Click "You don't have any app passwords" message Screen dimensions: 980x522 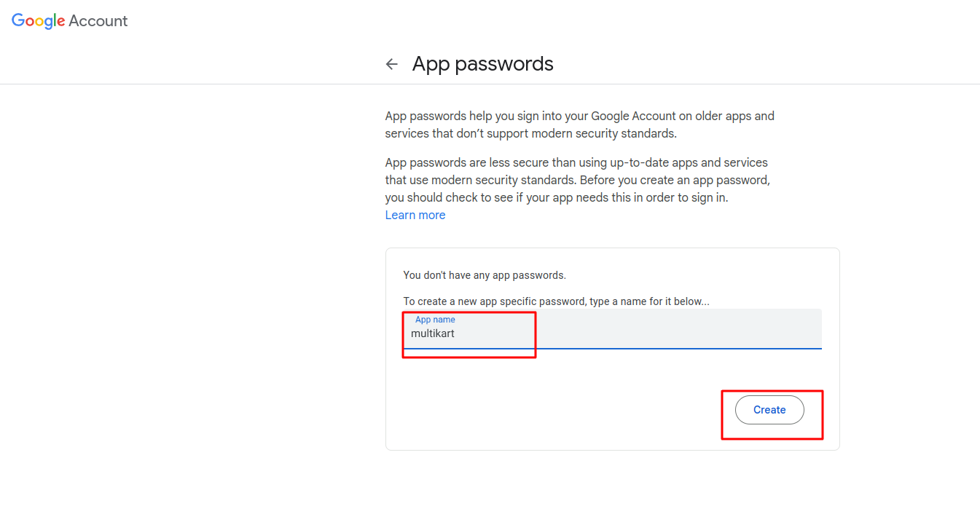pos(485,275)
